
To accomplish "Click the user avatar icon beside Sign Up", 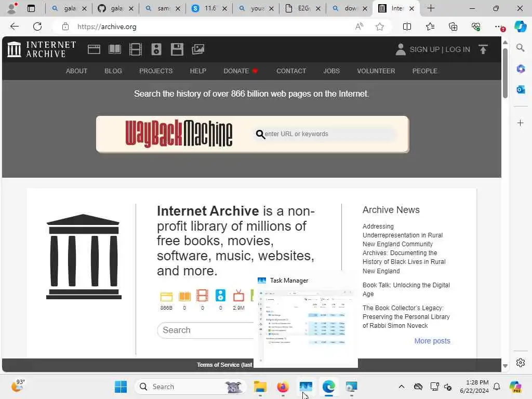I will tap(401, 49).
